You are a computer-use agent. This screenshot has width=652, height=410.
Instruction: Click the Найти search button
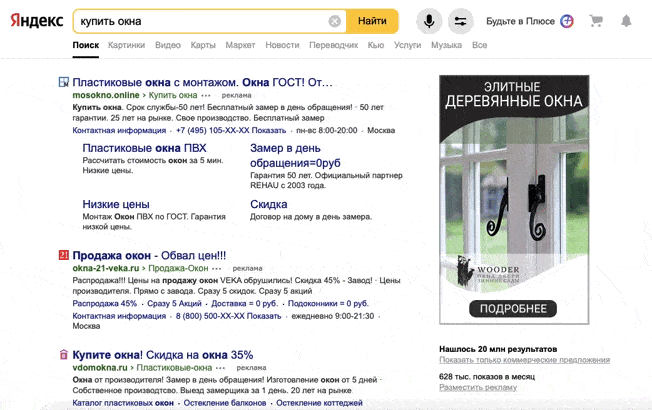[372, 21]
